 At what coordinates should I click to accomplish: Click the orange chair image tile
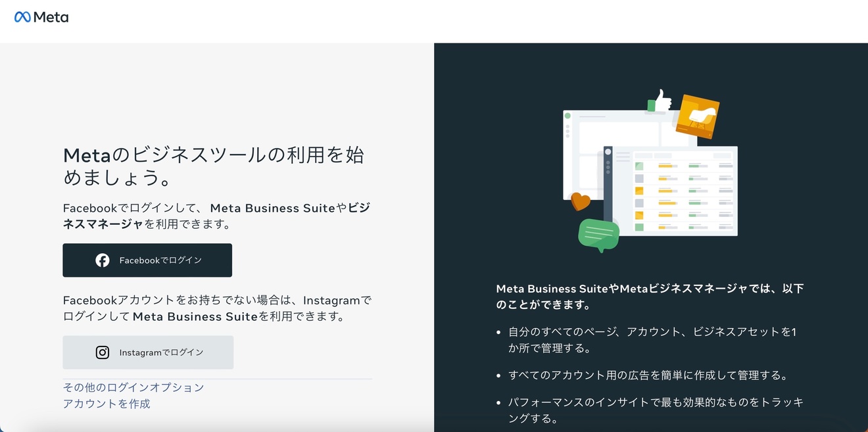click(x=697, y=117)
